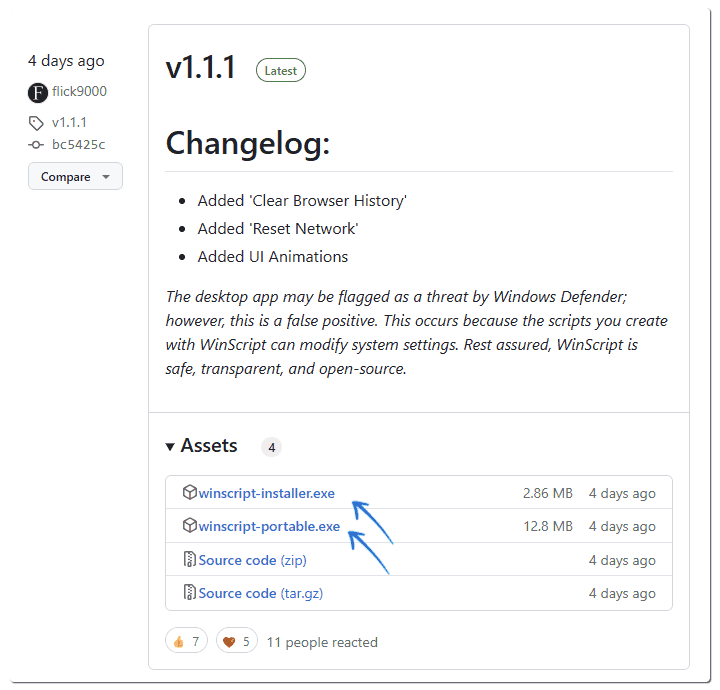The image size is (720, 690).
Task: Download winscript-installer.exe
Action: pos(266,493)
